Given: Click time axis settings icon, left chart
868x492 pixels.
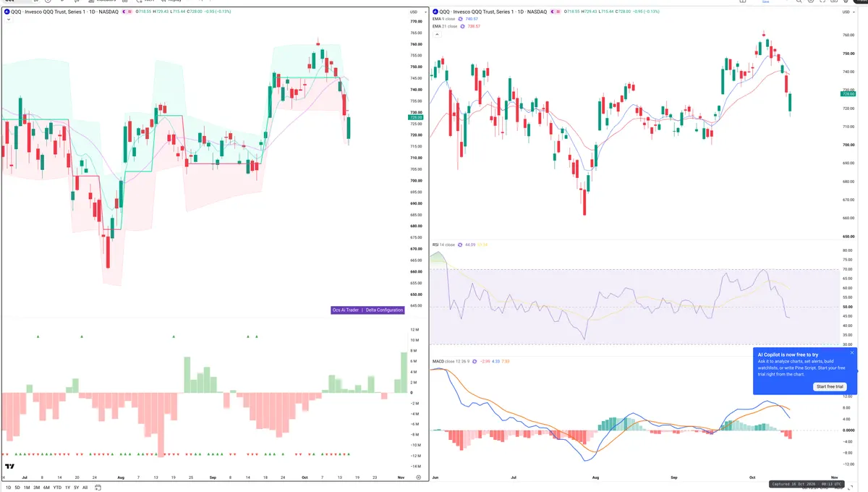Looking at the screenshot, I should pos(418,478).
